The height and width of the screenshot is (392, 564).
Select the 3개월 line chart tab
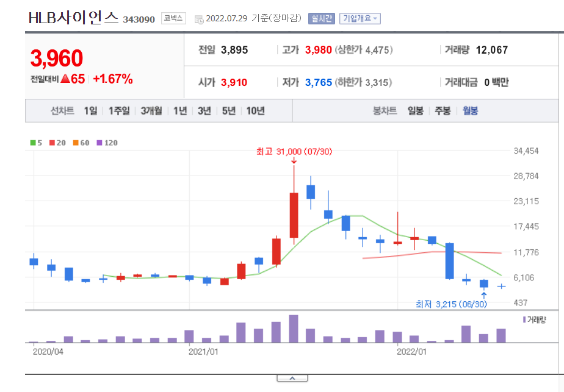point(151,111)
